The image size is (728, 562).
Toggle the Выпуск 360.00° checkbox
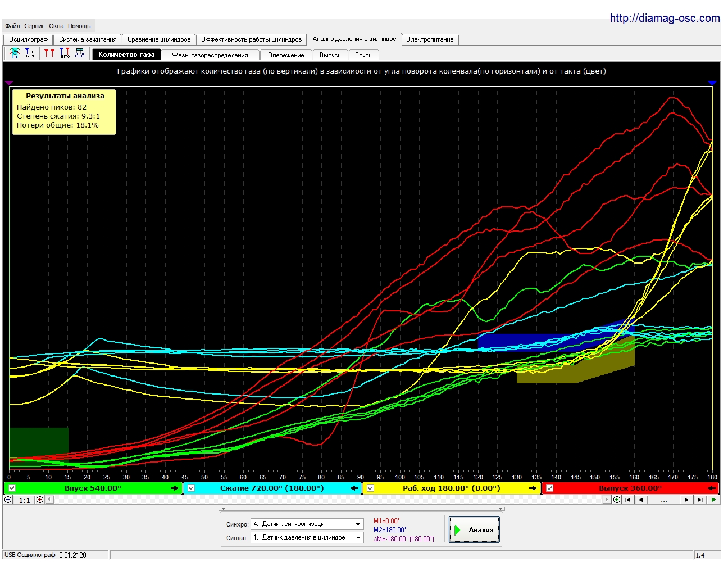(549, 488)
